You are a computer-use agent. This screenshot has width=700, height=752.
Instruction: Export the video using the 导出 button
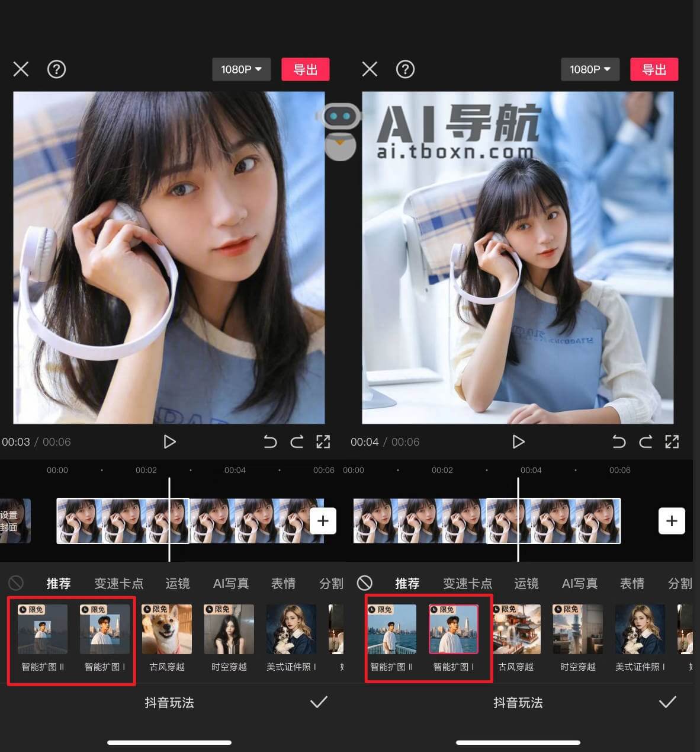(306, 69)
